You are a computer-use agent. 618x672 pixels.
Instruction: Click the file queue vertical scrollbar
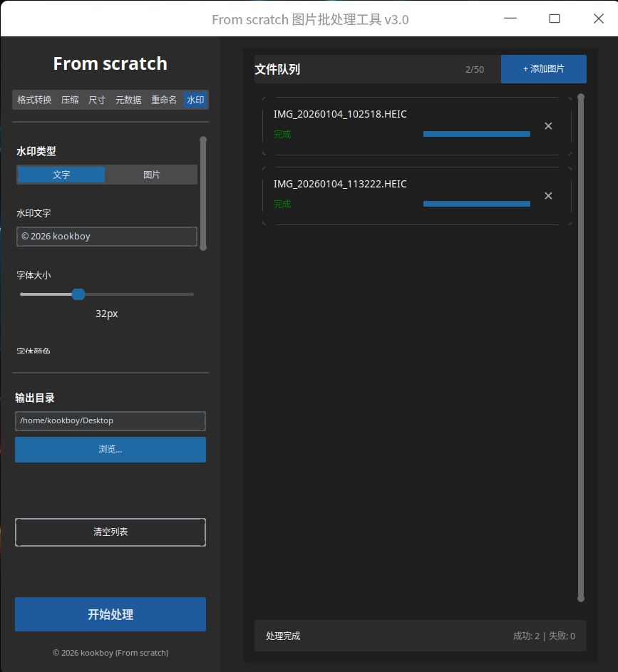pos(581,348)
